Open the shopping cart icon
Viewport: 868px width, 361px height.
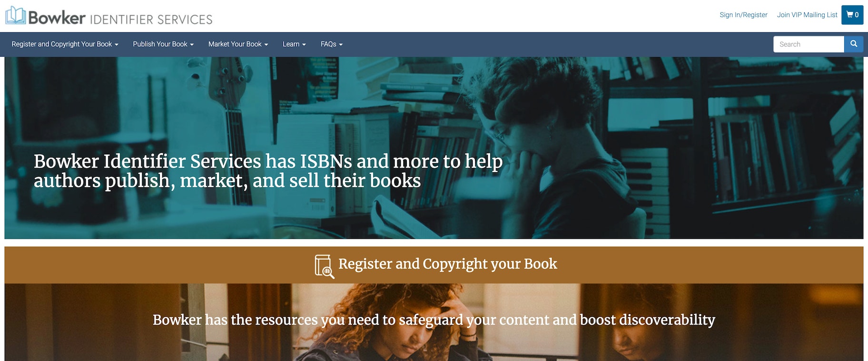pyautogui.click(x=849, y=15)
